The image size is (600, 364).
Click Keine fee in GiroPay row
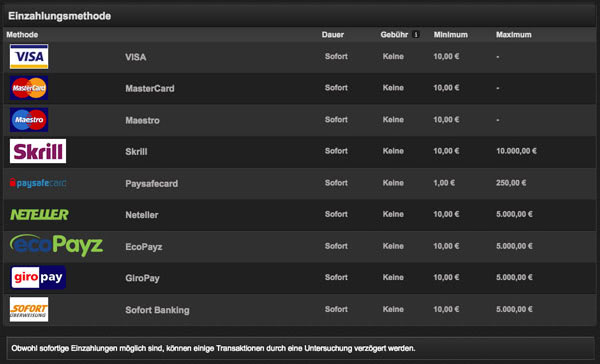[x=393, y=277]
